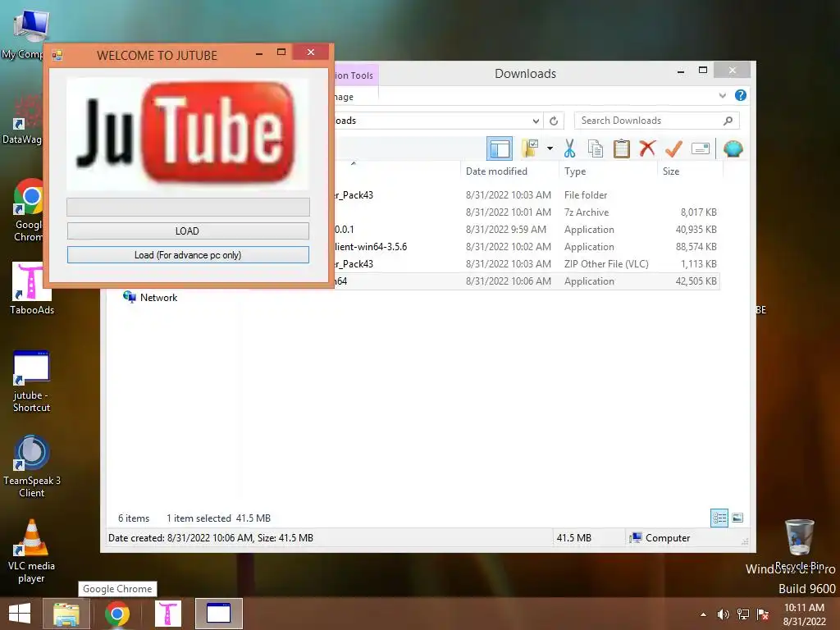The height and width of the screenshot is (630, 840).
Task: Click the 'jutube - Shortcut' desktop icon
Action: [32, 381]
